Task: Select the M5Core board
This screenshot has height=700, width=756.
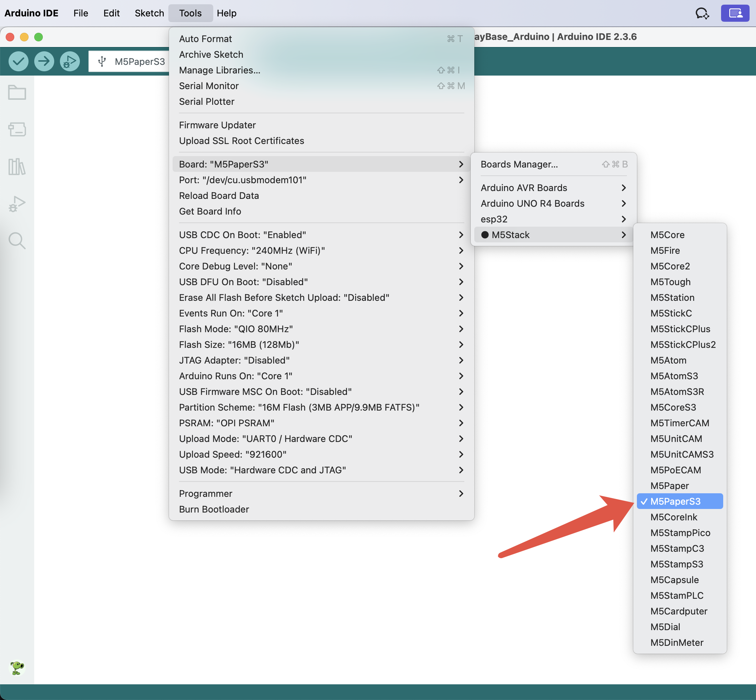Action: click(x=680, y=235)
